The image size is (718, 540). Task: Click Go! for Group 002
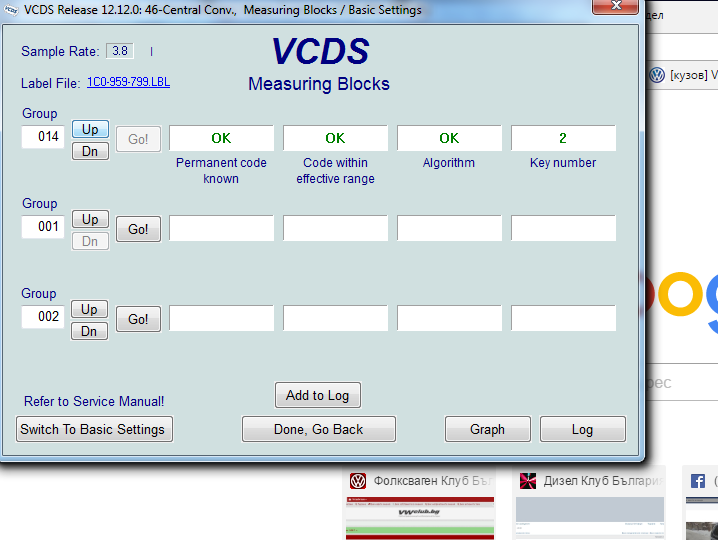pyautogui.click(x=138, y=319)
